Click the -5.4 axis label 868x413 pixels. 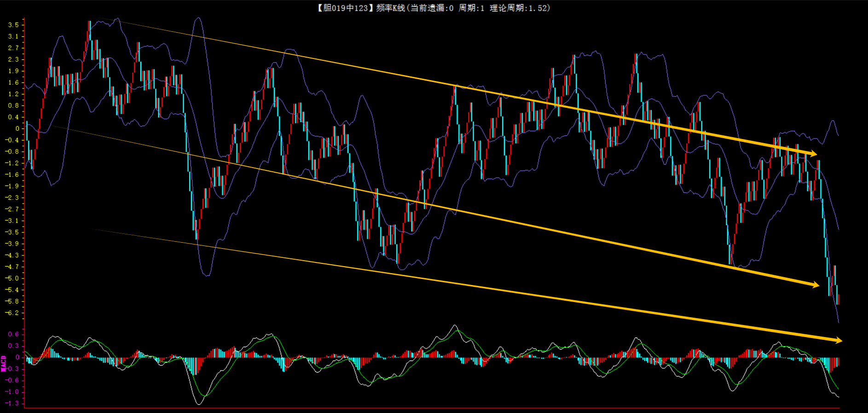click(12, 290)
